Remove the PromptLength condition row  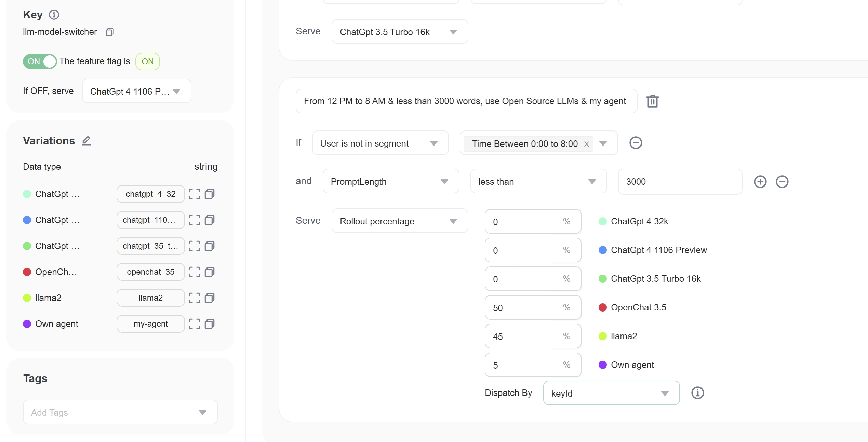click(x=782, y=182)
